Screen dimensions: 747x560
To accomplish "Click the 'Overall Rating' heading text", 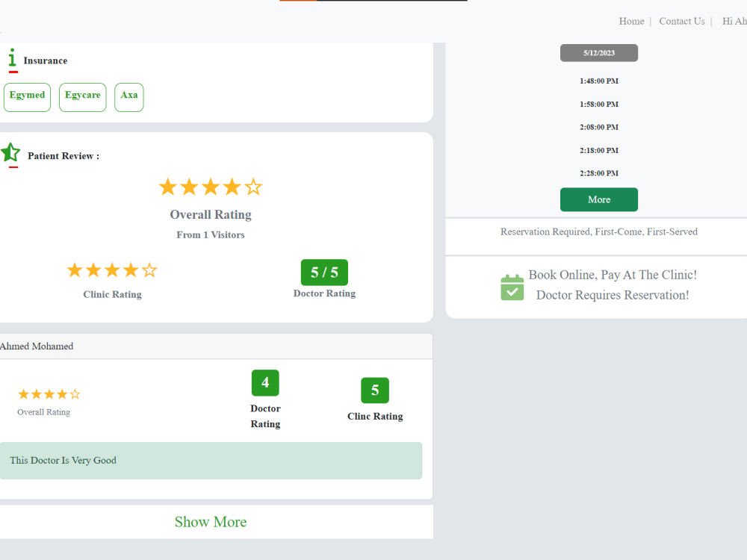I will 211,214.
